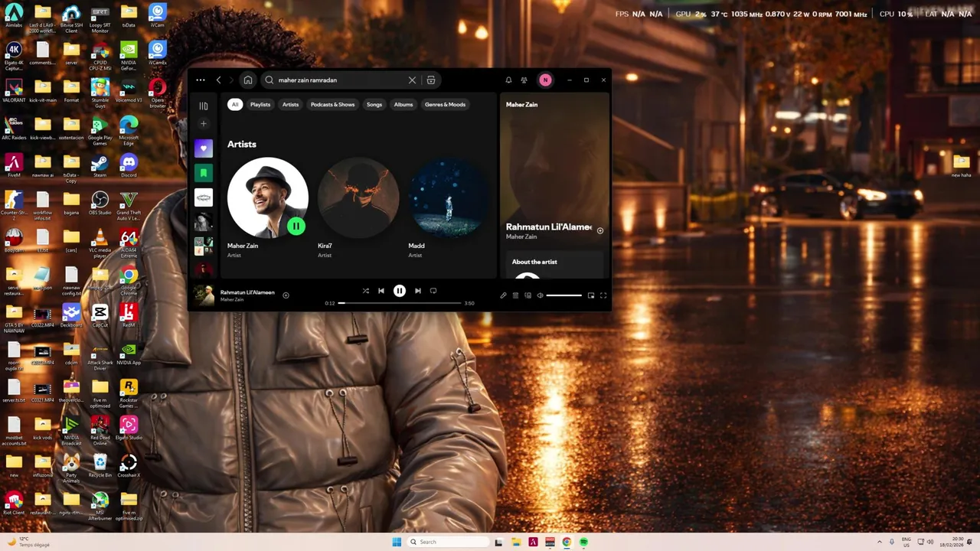Open the What's New bell notifications
Screen dimensions: 980x551
coord(508,80)
